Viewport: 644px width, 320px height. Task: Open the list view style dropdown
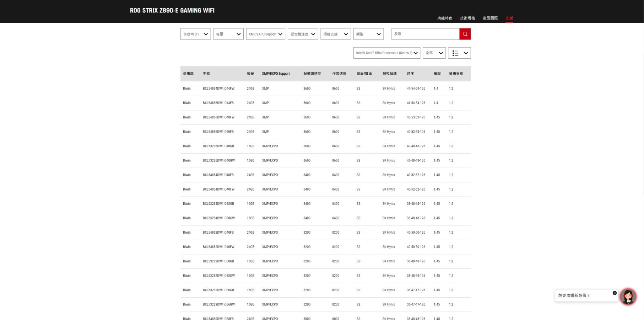459,53
